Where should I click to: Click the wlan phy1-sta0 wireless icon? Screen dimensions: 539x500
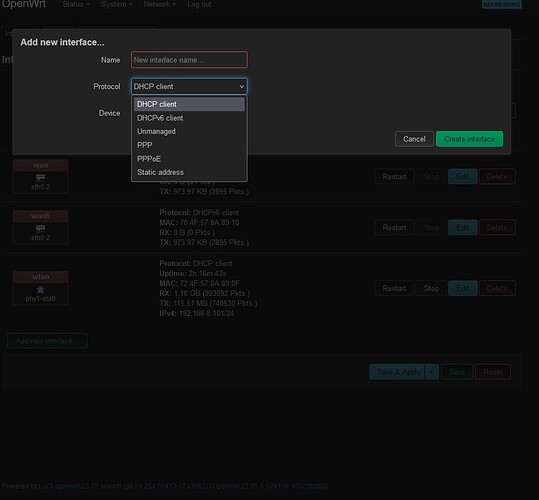click(x=40, y=290)
